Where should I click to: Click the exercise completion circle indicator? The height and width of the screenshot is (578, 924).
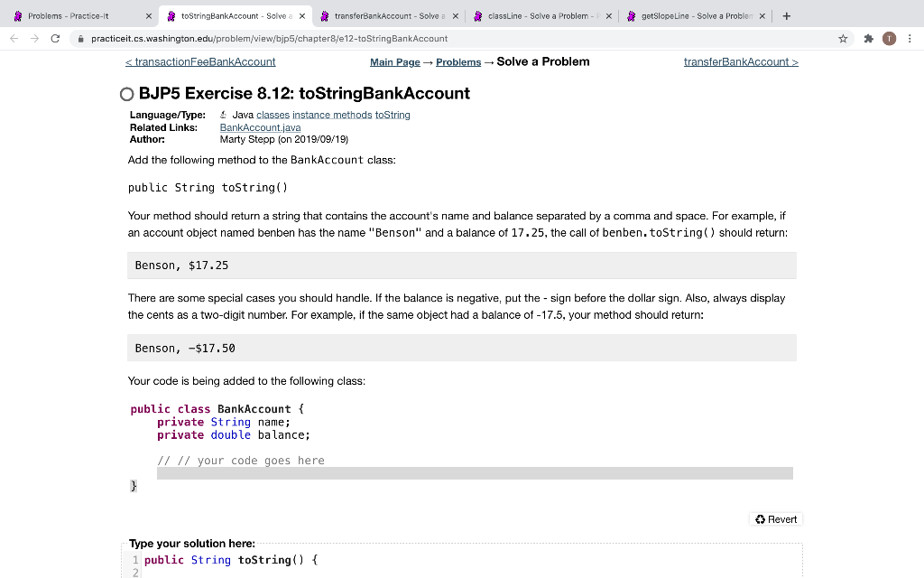pyautogui.click(x=126, y=93)
